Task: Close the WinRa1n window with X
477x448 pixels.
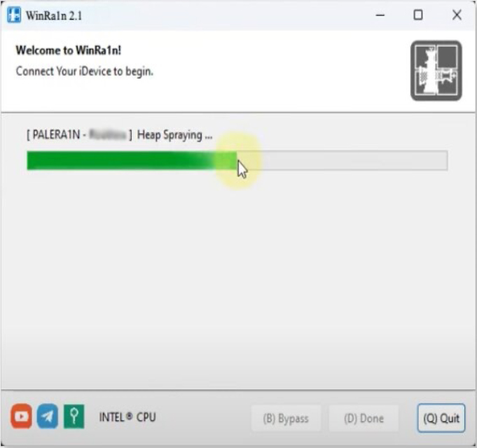Action: point(457,15)
